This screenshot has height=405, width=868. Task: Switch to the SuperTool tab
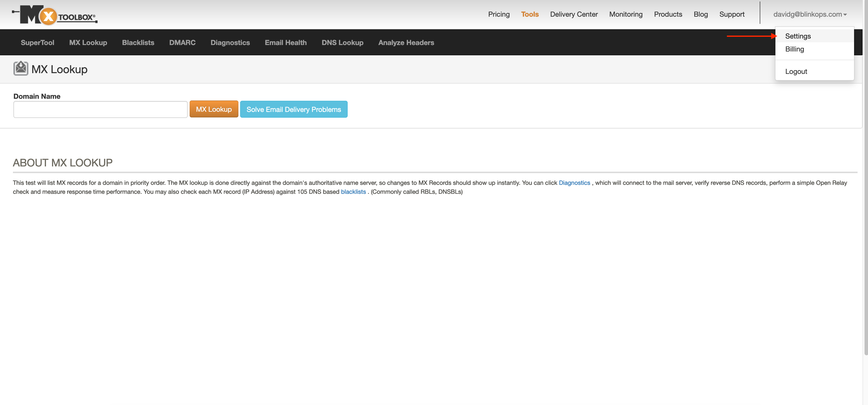click(37, 43)
